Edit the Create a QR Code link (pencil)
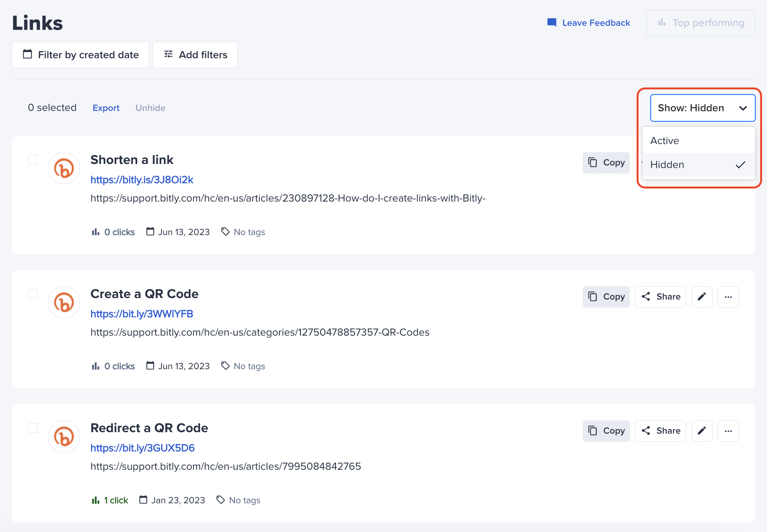 click(702, 297)
